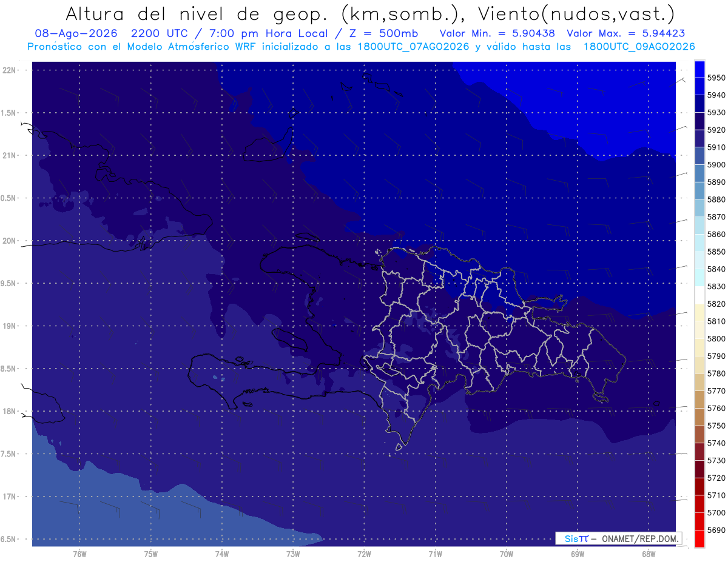The width and height of the screenshot is (728, 562).
Task: Click the 73W longitude axis label
Action: tap(293, 554)
